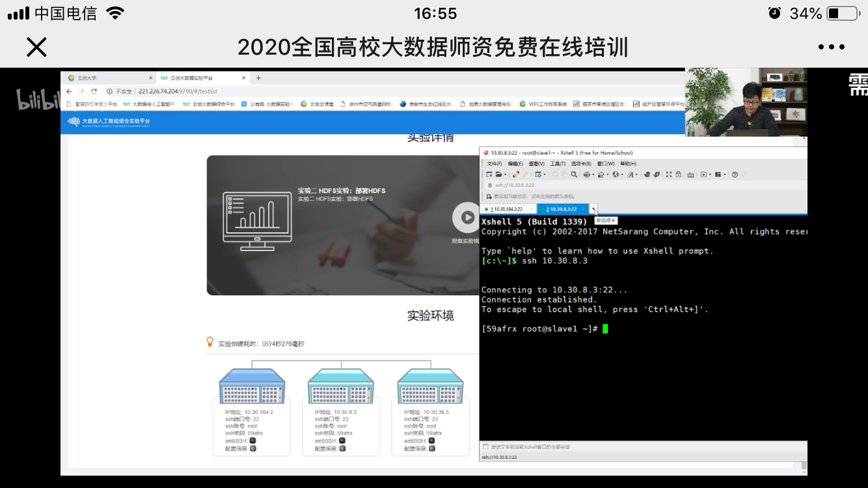Open the three-dot more options menu

point(831,47)
